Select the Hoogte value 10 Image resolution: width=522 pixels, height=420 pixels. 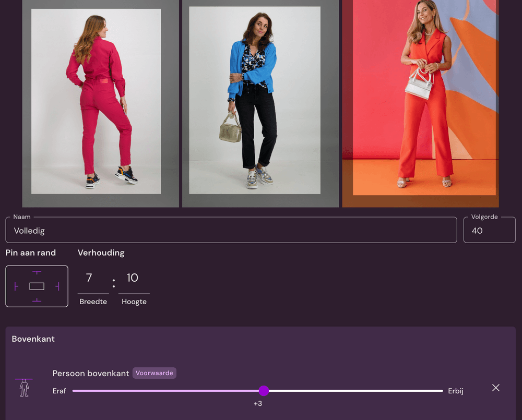pos(133,278)
